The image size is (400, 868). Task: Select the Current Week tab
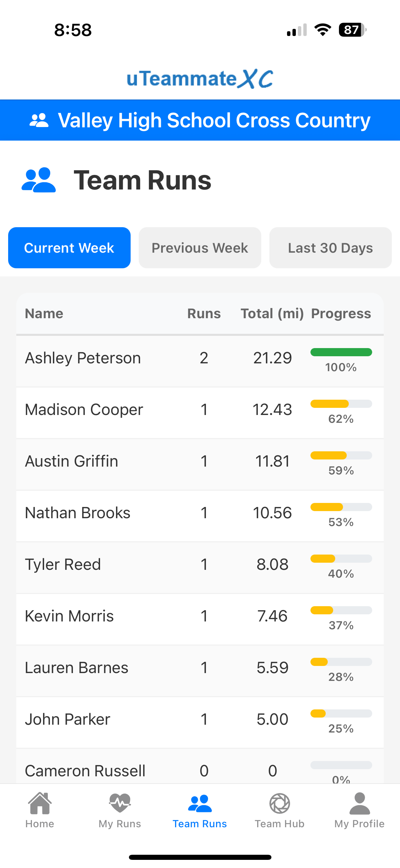pos(69,248)
